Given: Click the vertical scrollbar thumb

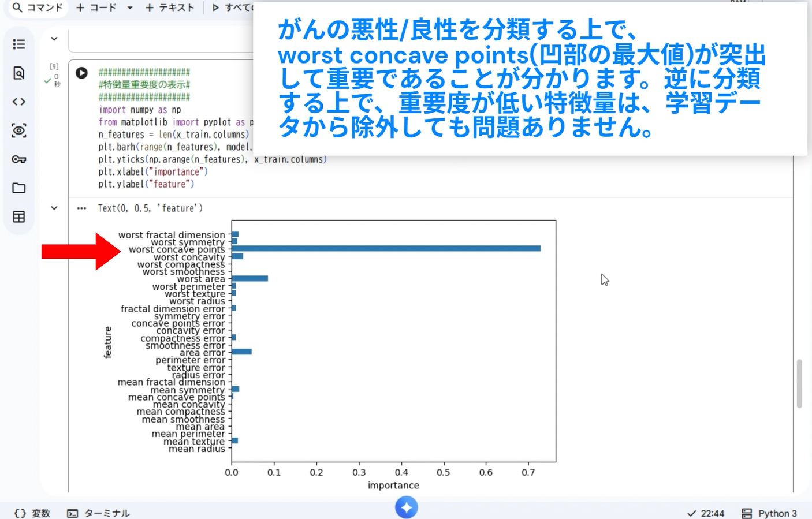Looking at the screenshot, I should 799,384.
